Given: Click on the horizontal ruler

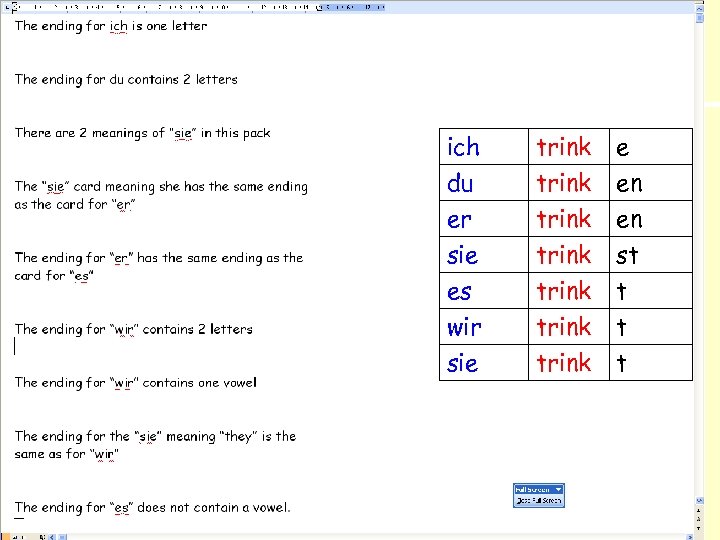Looking at the screenshot, I should point(197,7).
